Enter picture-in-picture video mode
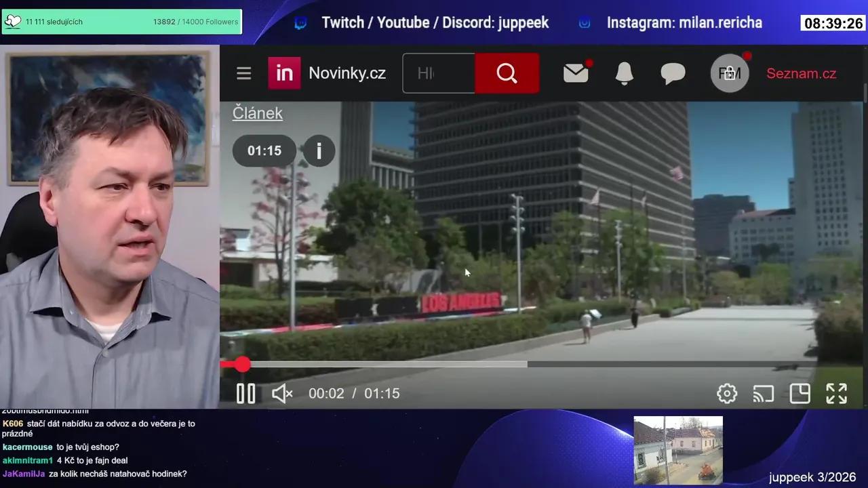 point(800,393)
